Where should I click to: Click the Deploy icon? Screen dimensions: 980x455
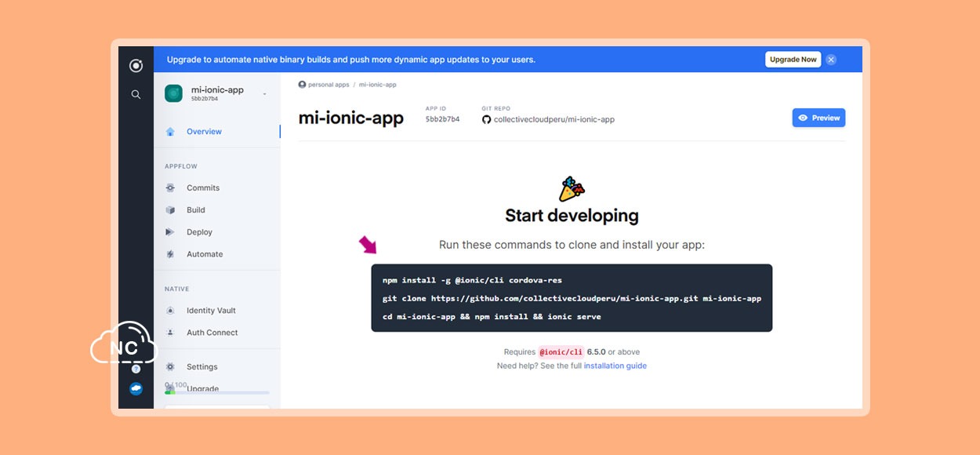pos(170,232)
